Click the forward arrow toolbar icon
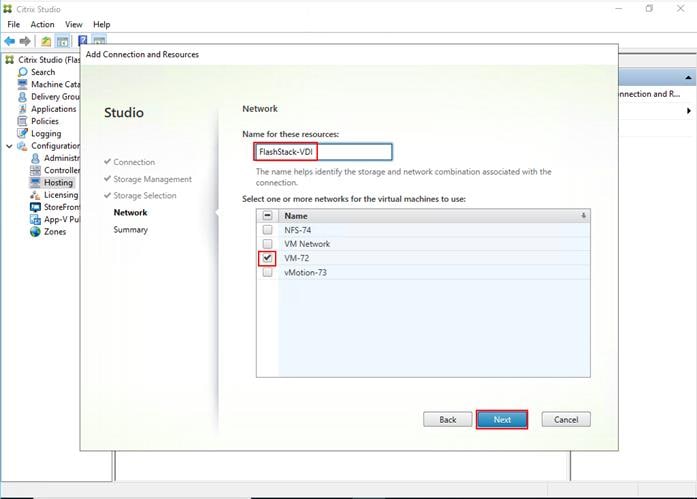The image size is (697, 499). pyautogui.click(x=25, y=41)
